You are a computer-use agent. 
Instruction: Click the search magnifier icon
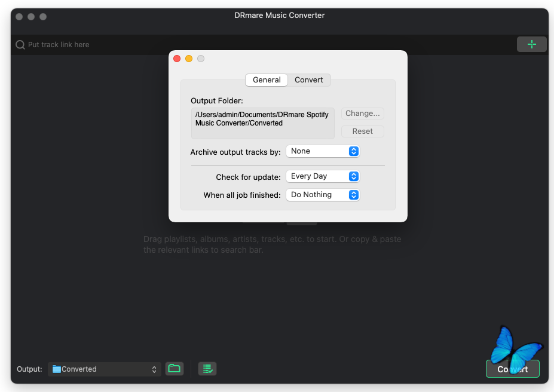20,45
